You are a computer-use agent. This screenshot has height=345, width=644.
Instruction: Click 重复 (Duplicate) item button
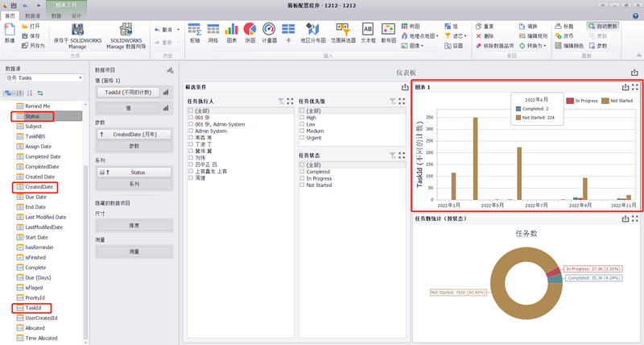(485, 27)
